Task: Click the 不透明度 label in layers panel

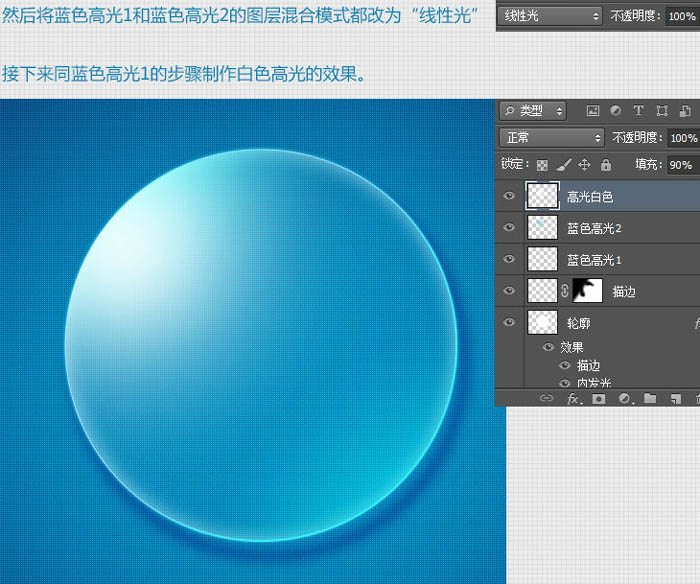Action: pos(637,137)
